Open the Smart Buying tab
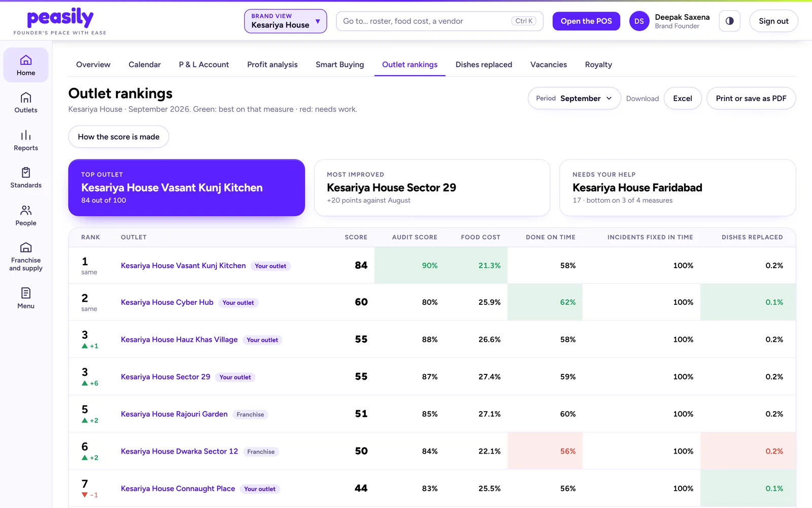The height and width of the screenshot is (508, 812). (x=340, y=65)
